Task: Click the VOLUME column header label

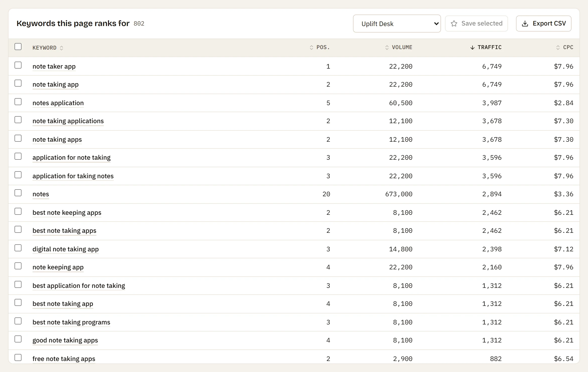Action: coord(402,47)
